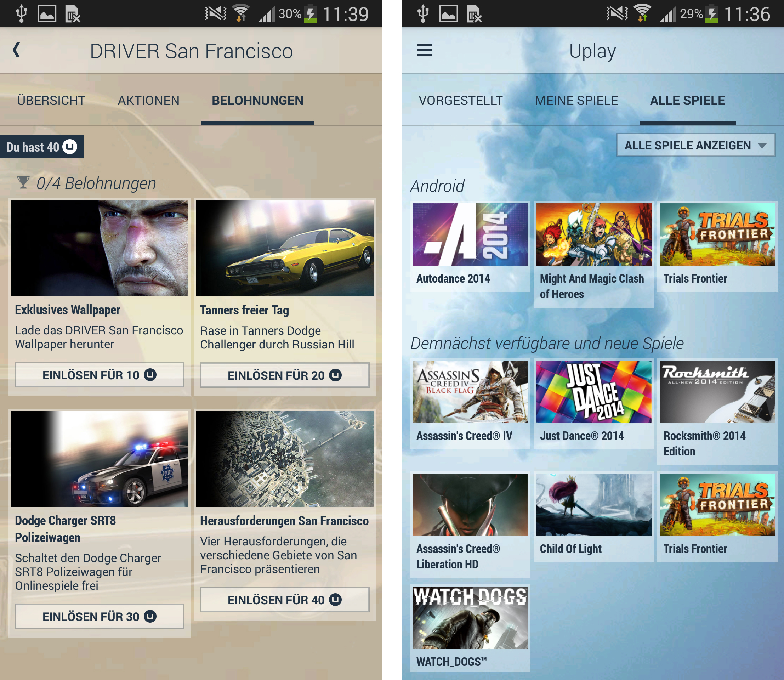Image resolution: width=784 pixels, height=680 pixels.
Task: Select the Child Of Light game
Action: tap(593, 505)
